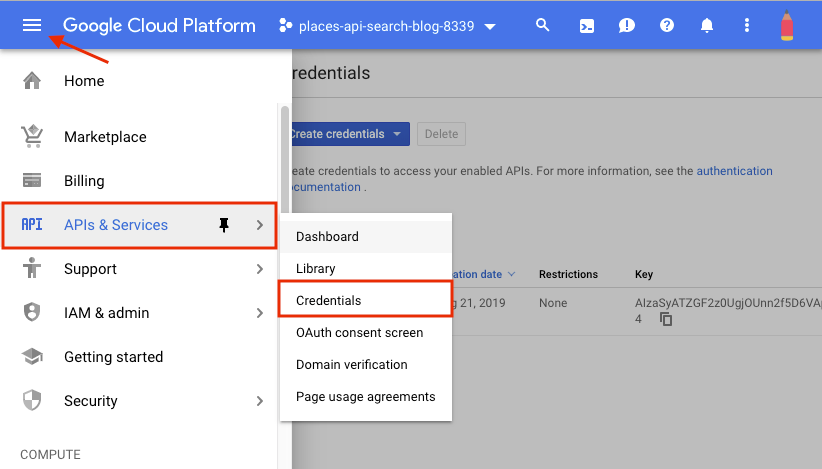Follow the authentication documentation link
This screenshot has width=822, height=469.
point(734,171)
